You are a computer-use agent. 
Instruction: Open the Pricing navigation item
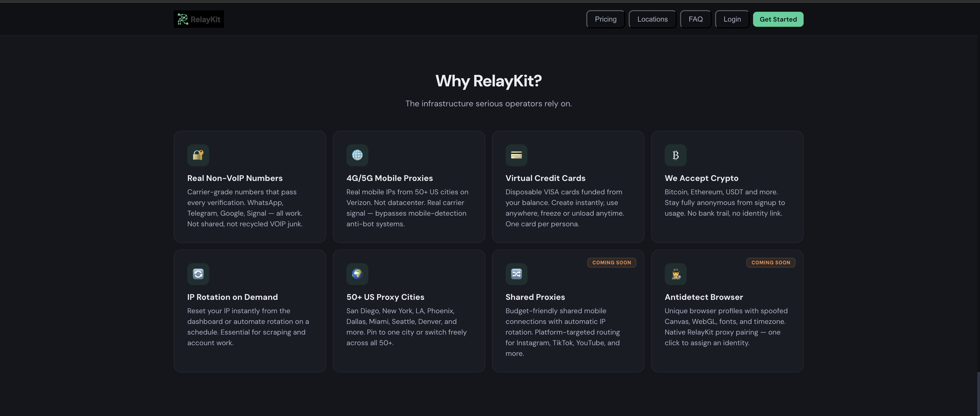click(605, 19)
